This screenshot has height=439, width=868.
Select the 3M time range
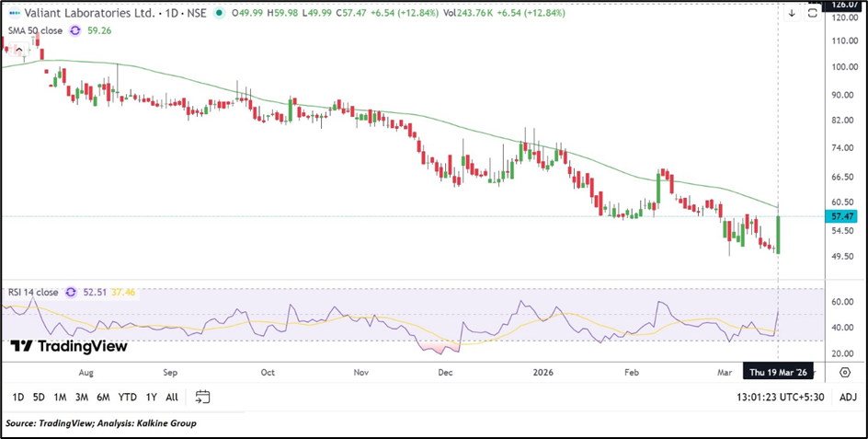(81, 397)
